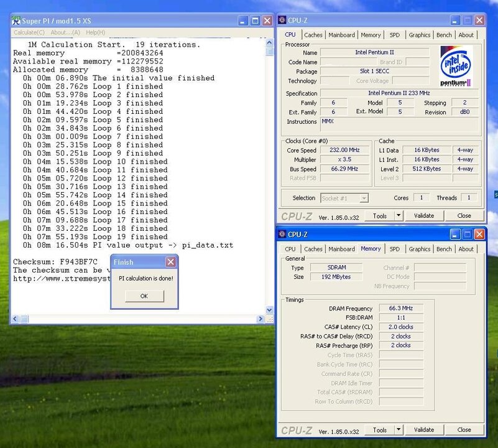Click the PI value output pi_data.txt line

click(128, 245)
